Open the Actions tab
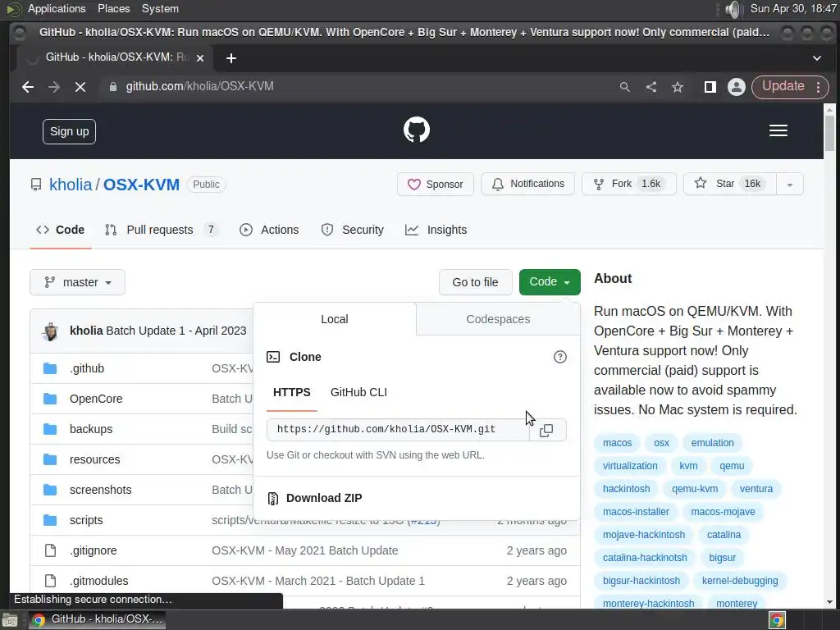The image size is (840, 630). (x=269, y=230)
